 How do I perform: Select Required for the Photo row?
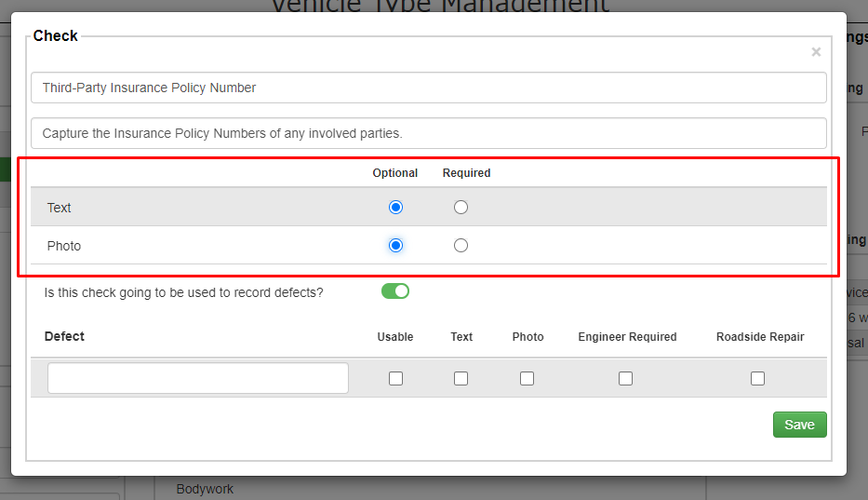pos(461,246)
